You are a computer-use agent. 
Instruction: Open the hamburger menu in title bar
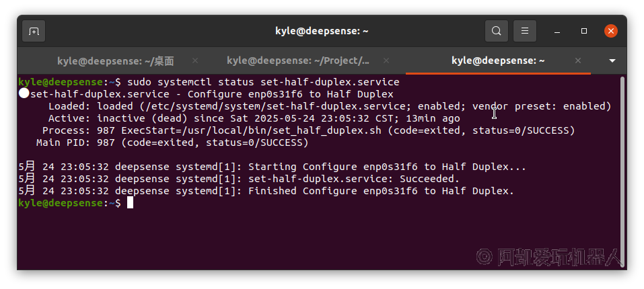coord(525,31)
